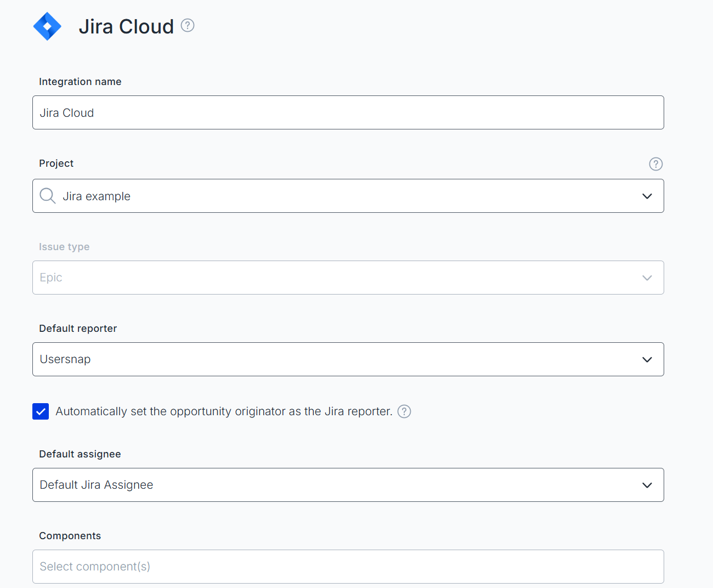Screen dimensions: 713x588
Task: Click the 'Components' field label
Action: pyautogui.click(x=70, y=536)
